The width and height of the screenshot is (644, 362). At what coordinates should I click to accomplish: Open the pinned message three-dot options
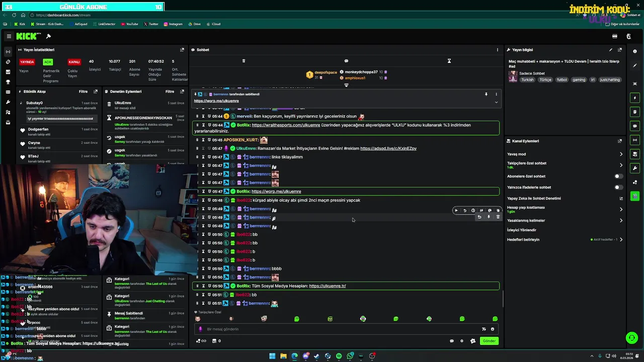tap(496, 94)
